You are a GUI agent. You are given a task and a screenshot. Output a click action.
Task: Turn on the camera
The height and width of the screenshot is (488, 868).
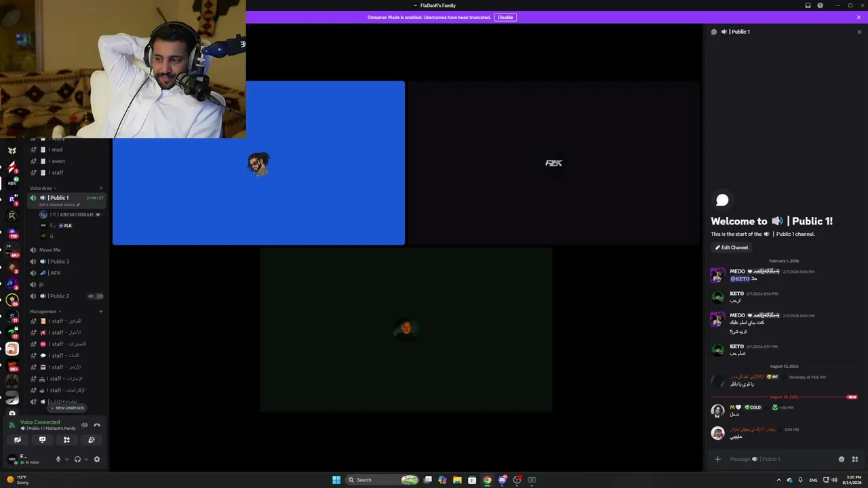click(18, 440)
